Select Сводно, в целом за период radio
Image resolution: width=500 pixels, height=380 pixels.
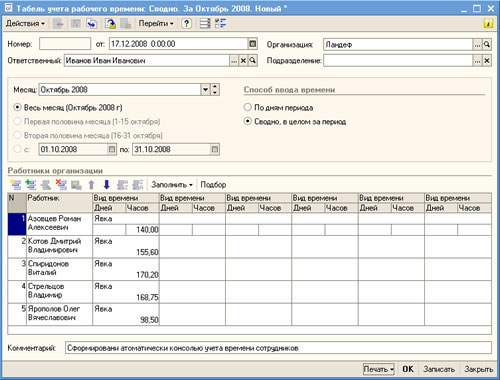(x=247, y=121)
